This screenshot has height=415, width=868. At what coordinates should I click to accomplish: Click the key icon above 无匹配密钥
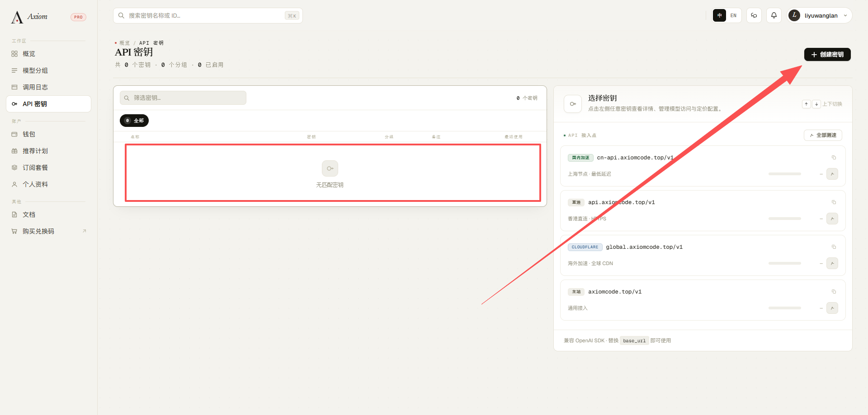coord(330,168)
